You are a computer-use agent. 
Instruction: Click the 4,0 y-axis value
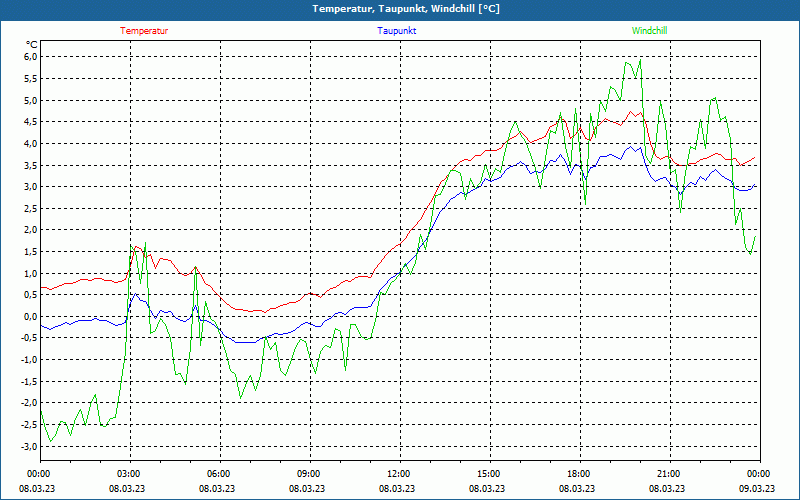[x=31, y=143]
